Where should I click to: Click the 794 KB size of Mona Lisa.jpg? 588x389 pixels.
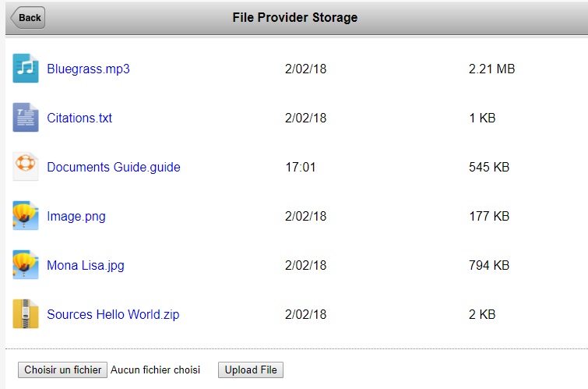(489, 266)
